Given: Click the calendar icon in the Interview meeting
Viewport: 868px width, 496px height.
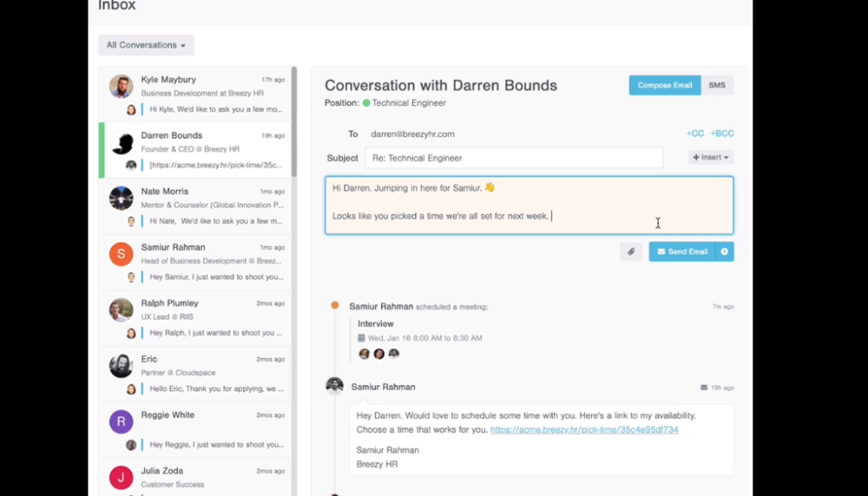Looking at the screenshot, I should point(362,338).
